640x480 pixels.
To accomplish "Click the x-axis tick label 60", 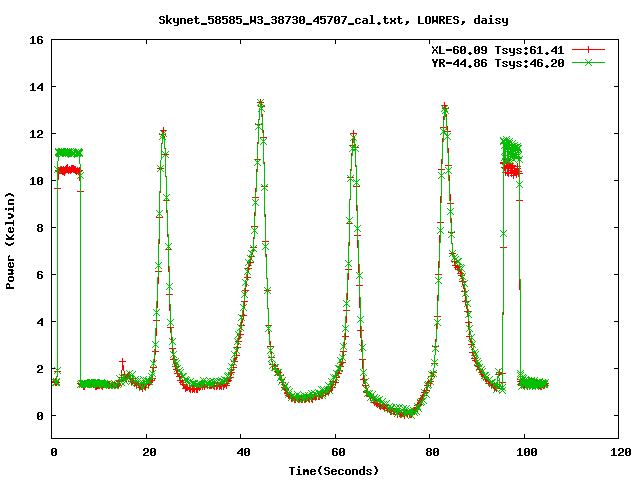I will [x=338, y=452].
